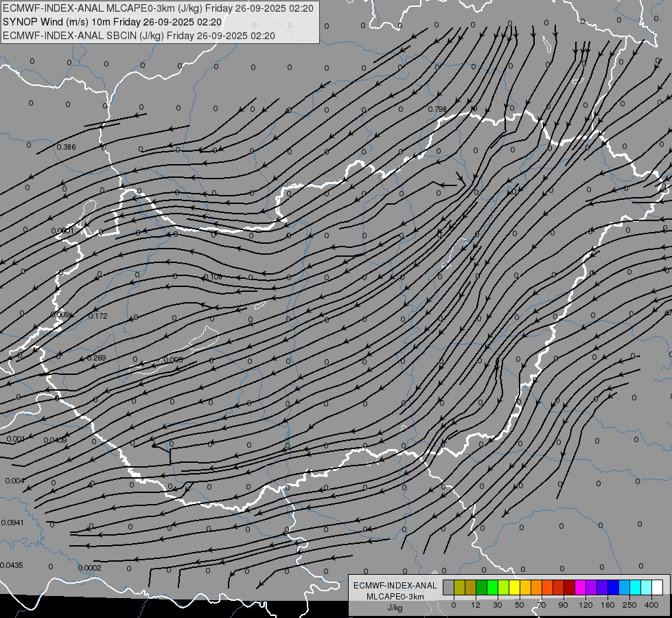The width and height of the screenshot is (672, 618).
Task: Click the legend scale value 120
Action: point(586,605)
